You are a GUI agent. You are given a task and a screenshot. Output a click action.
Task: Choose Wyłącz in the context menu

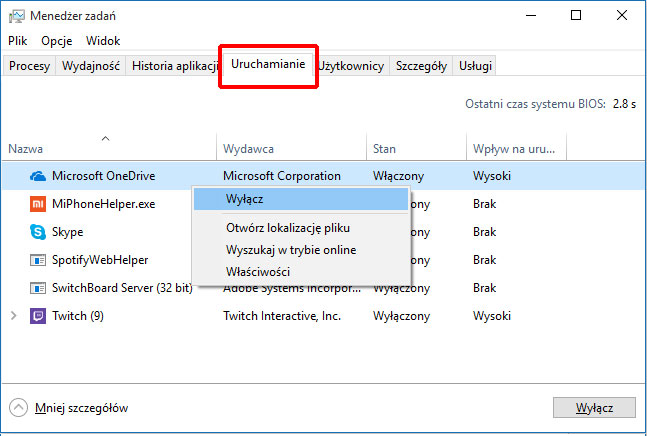coord(301,199)
